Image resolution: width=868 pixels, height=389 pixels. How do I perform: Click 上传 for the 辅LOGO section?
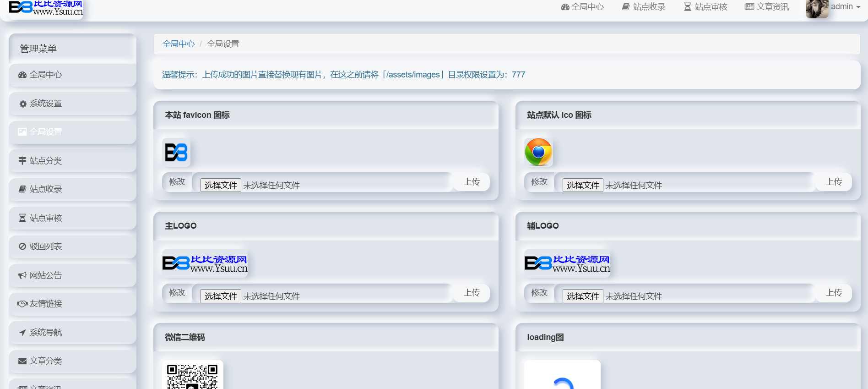click(x=834, y=293)
